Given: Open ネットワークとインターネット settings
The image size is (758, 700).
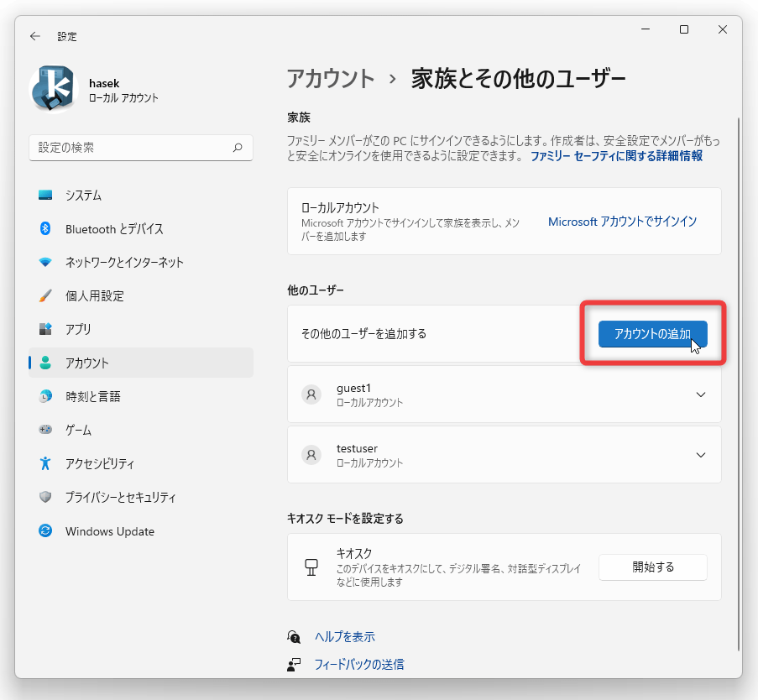Looking at the screenshot, I should tap(141, 263).
